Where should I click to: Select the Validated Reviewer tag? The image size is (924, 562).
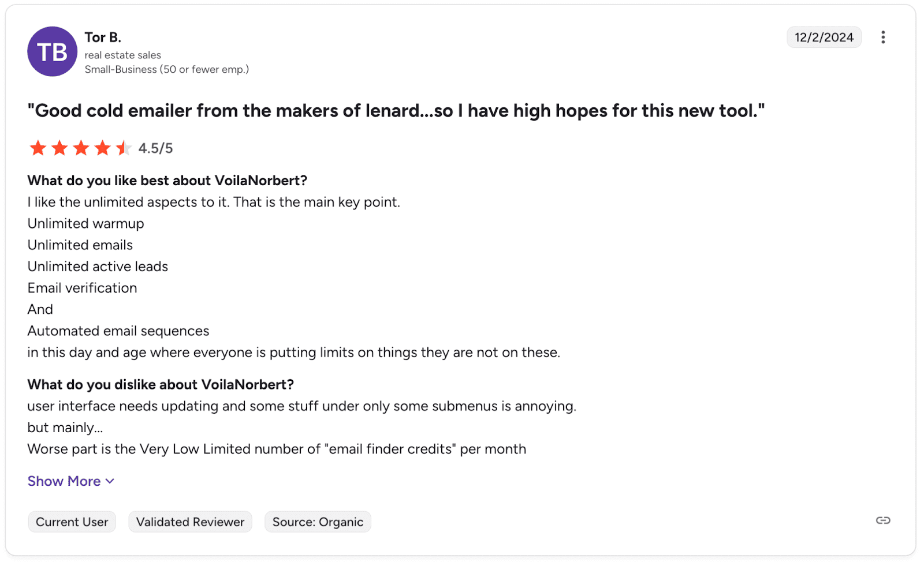point(190,522)
